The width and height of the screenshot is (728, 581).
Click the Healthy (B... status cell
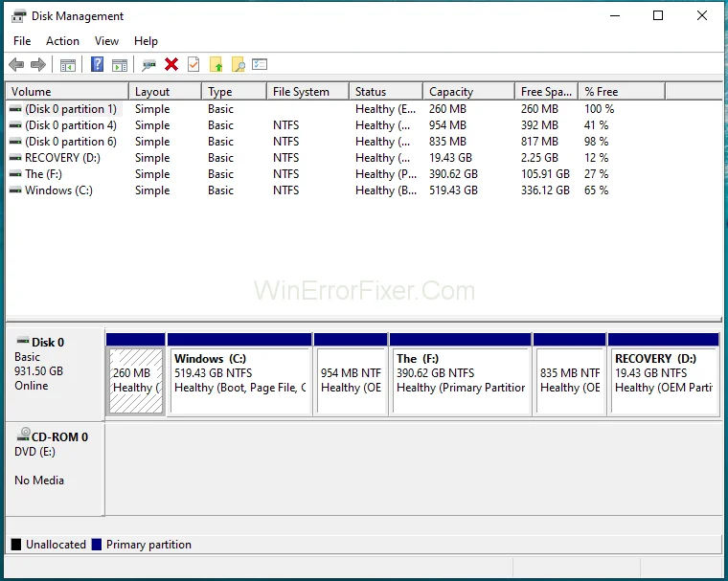(x=386, y=190)
